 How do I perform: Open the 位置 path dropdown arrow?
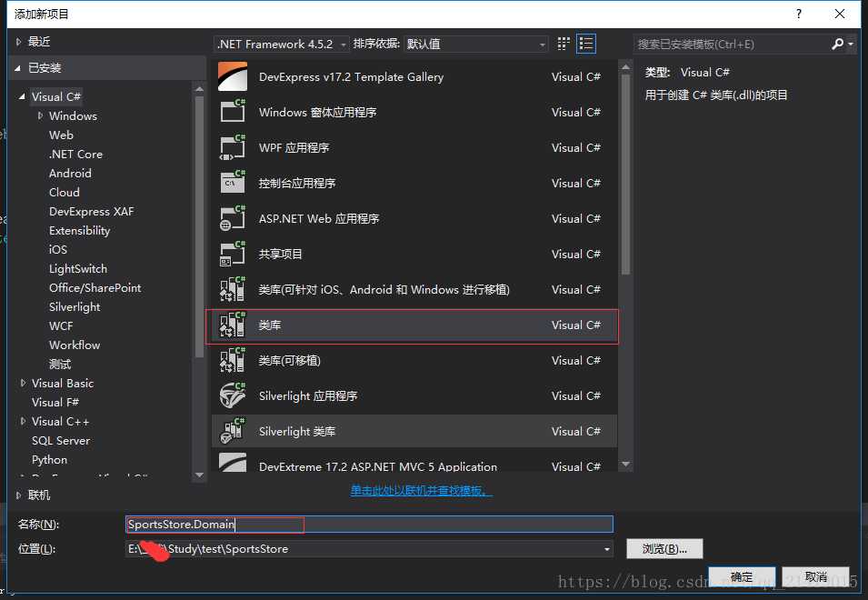[x=607, y=549]
